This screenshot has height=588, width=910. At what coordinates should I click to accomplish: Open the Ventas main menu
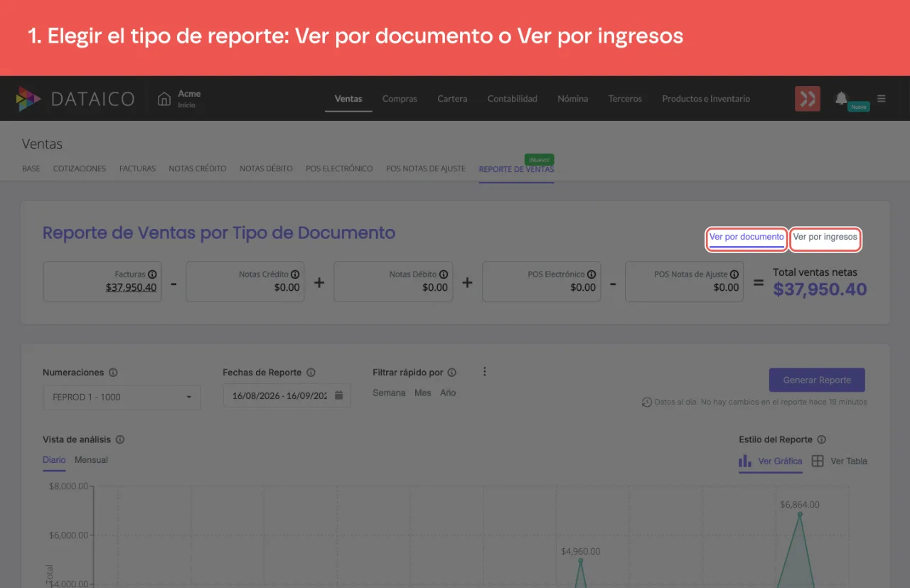tap(348, 99)
